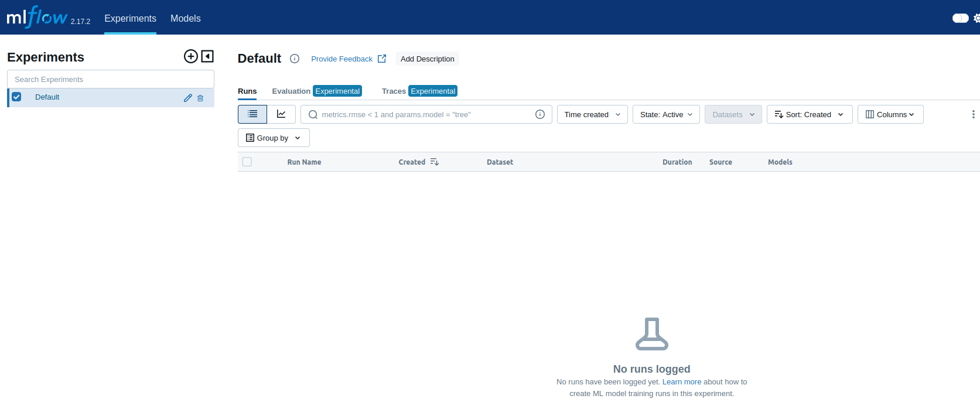Show info icon next to Default title
Viewport: 980px width, 409px height.
click(295, 59)
